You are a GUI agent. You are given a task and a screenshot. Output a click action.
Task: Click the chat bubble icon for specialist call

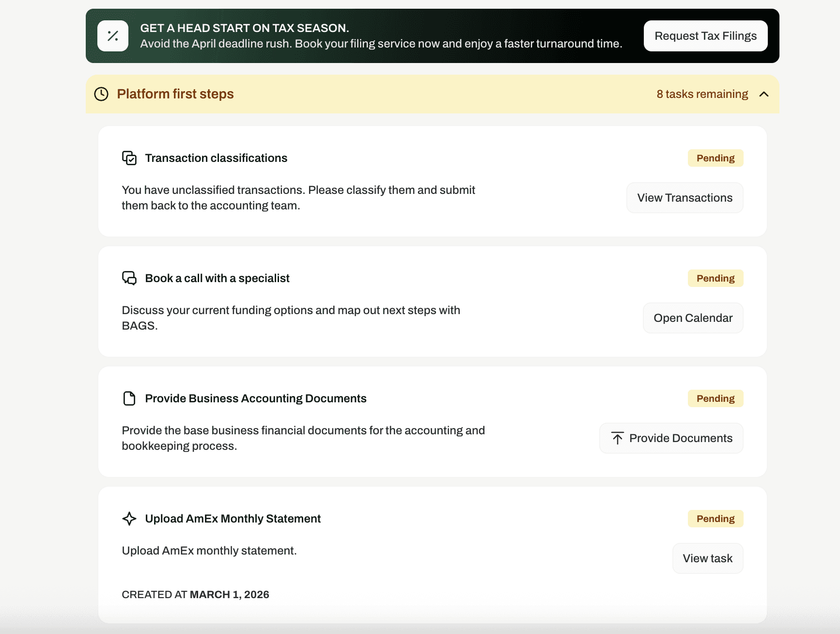point(129,278)
